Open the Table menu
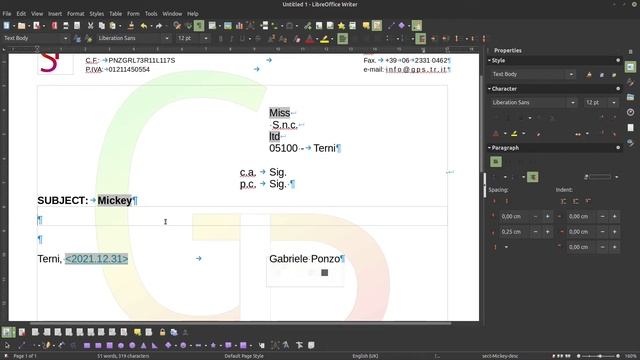640x360 pixels. point(116,14)
